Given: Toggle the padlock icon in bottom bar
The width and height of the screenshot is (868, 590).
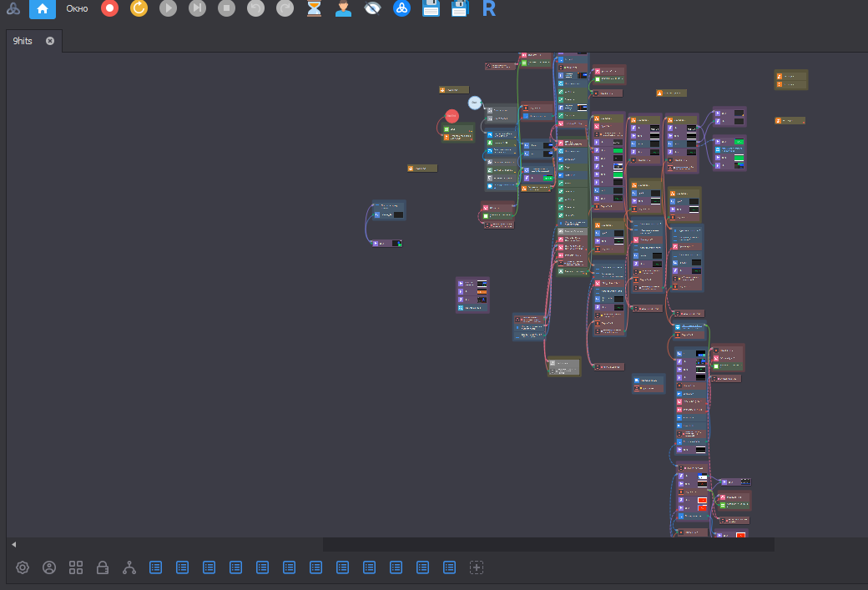Looking at the screenshot, I should point(103,567).
